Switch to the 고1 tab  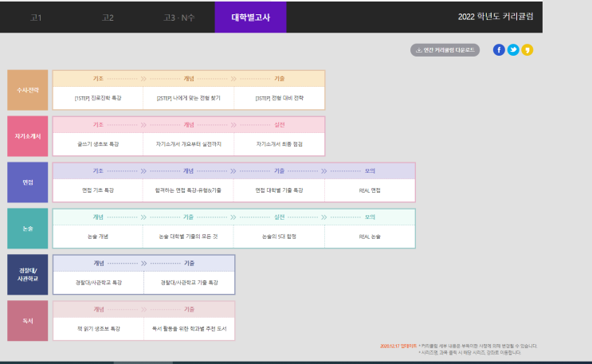(x=36, y=18)
